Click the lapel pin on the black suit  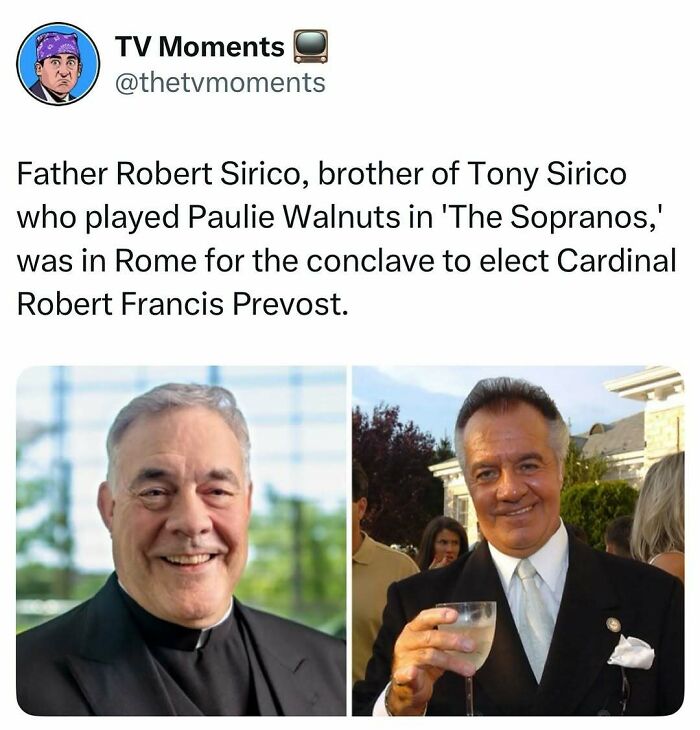613,625
